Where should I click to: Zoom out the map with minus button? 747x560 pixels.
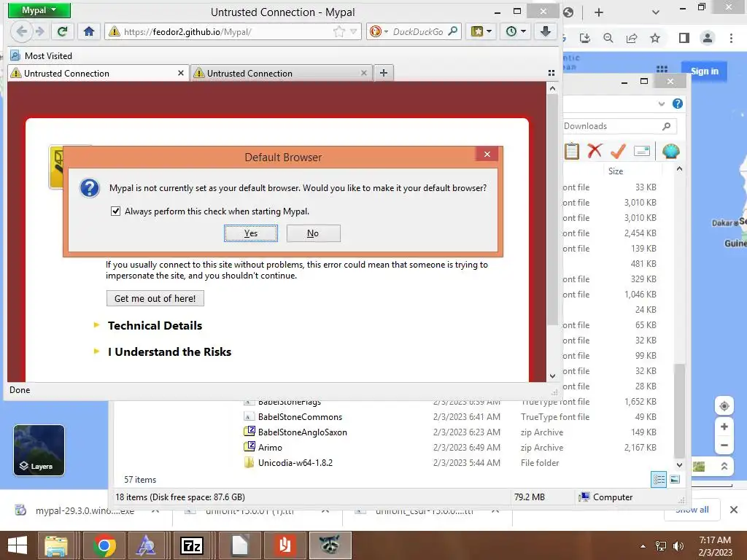(x=724, y=446)
